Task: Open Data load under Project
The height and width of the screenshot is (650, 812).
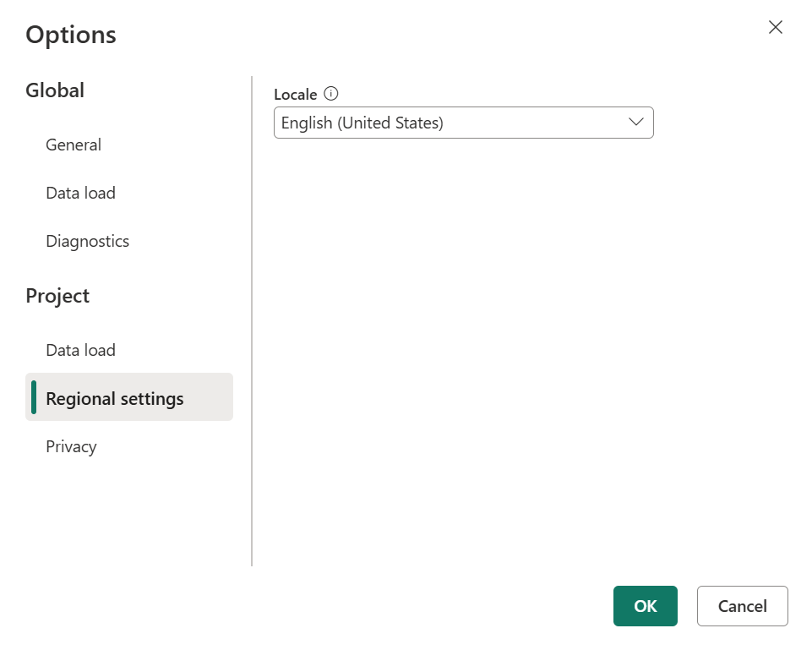Action: [80, 349]
